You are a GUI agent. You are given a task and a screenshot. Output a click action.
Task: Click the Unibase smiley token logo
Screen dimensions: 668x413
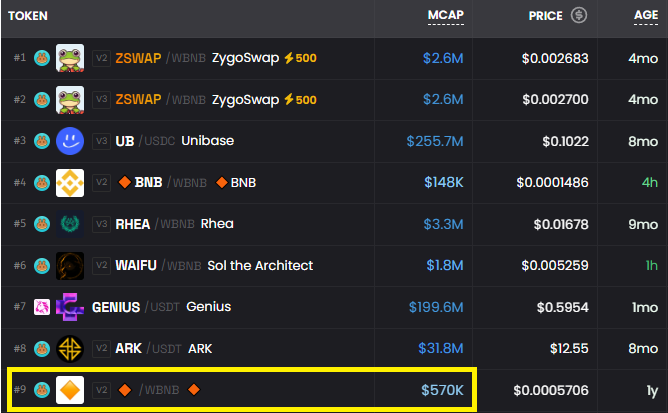click(70, 141)
